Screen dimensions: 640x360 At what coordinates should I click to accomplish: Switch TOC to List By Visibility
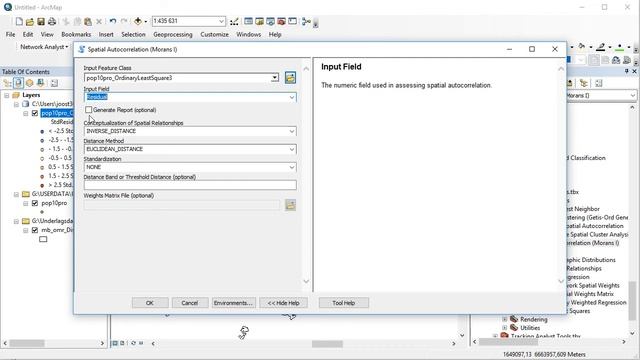tap(29, 83)
